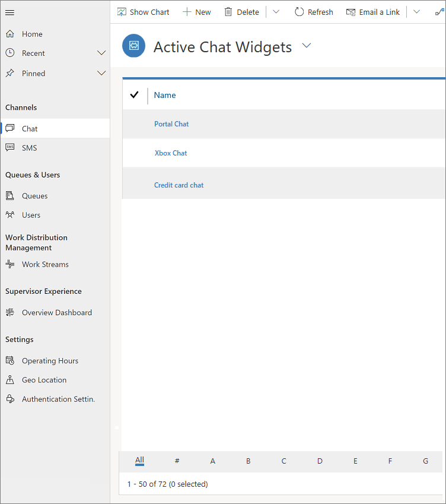Select SMS in the Channels menu

click(x=29, y=148)
